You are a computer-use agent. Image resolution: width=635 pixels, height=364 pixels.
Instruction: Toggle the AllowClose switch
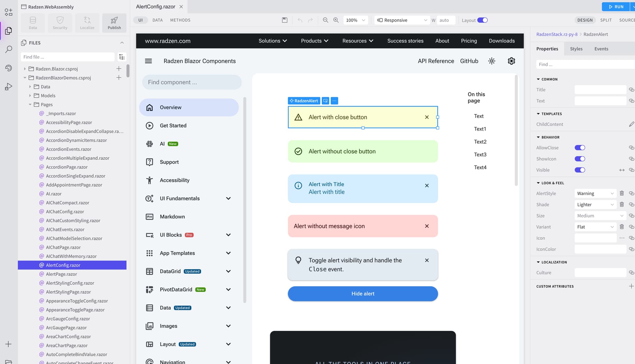[x=580, y=148]
